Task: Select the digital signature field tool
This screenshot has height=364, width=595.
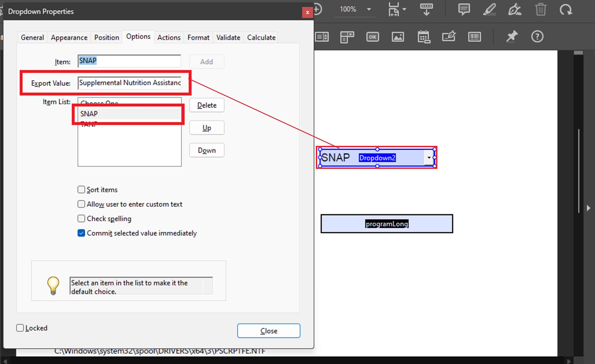Action: [449, 37]
